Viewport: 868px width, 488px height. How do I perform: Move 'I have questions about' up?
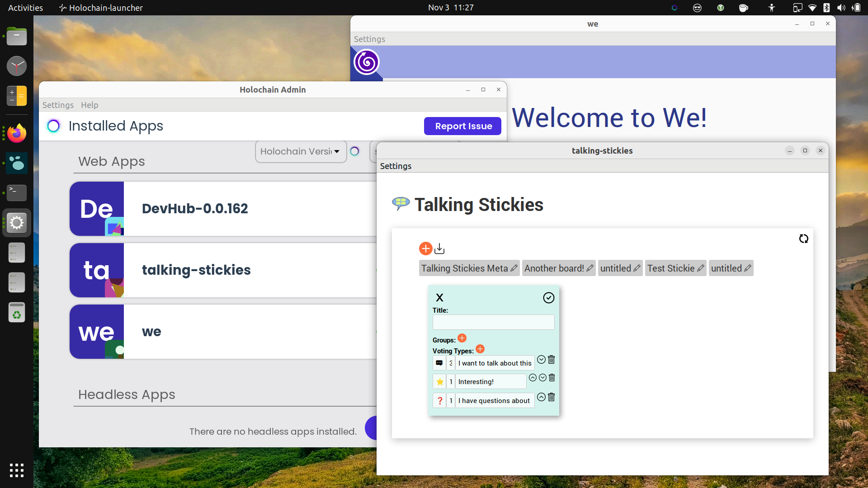pyautogui.click(x=541, y=397)
